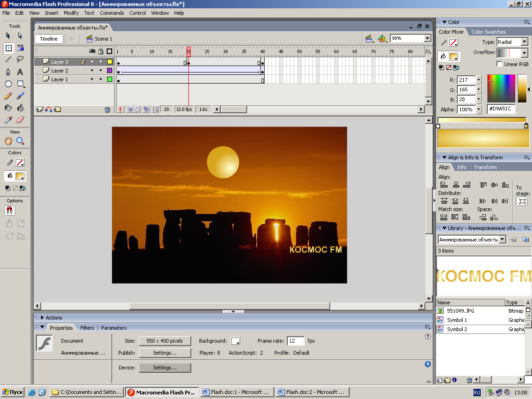Switch to Flash.doc:1 Microsoft taskbar window
The width and height of the screenshot is (532, 399).
236,392
